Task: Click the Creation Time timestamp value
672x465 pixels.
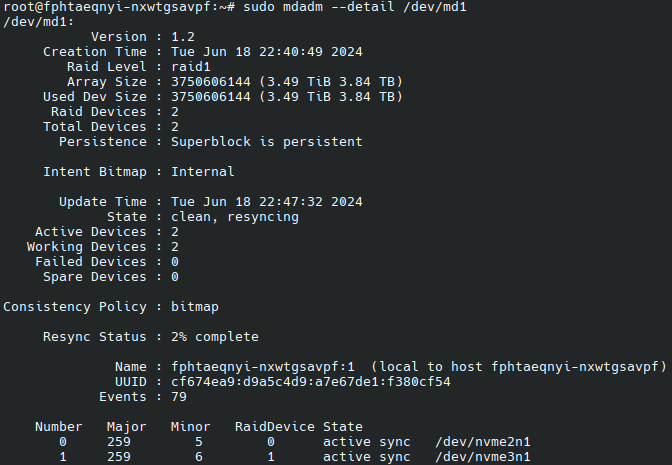Action: pos(267,52)
